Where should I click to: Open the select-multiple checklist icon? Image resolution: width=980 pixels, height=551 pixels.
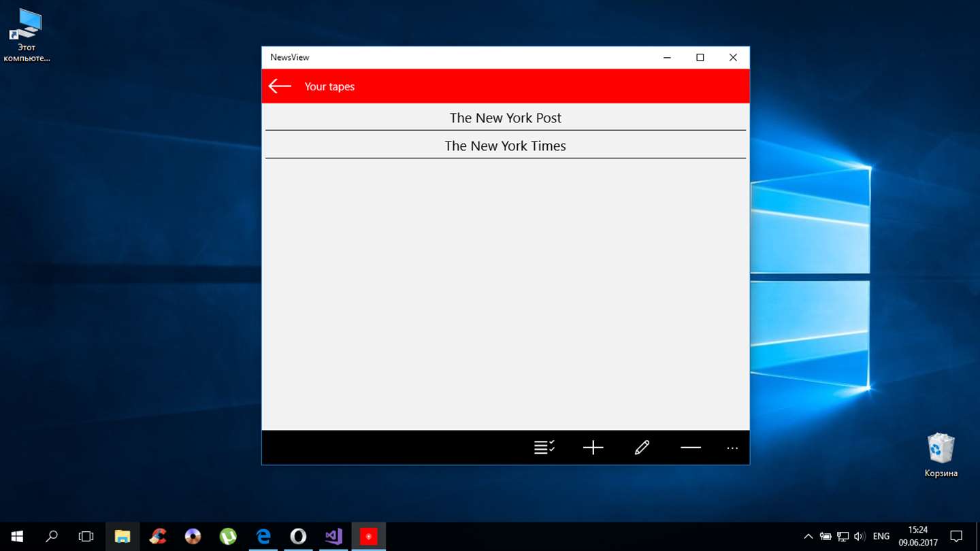pyautogui.click(x=544, y=447)
